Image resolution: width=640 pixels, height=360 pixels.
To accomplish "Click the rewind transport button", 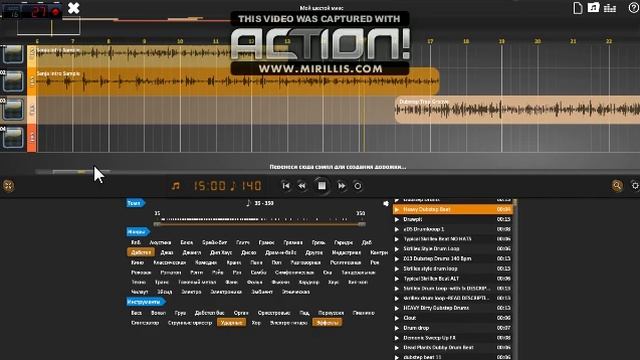I will [x=302, y=186].
